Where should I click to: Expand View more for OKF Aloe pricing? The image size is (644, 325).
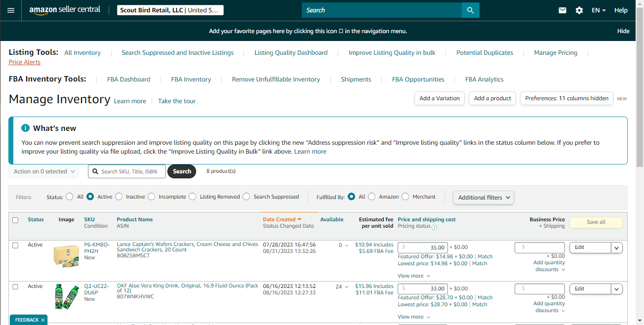point(414,317)
